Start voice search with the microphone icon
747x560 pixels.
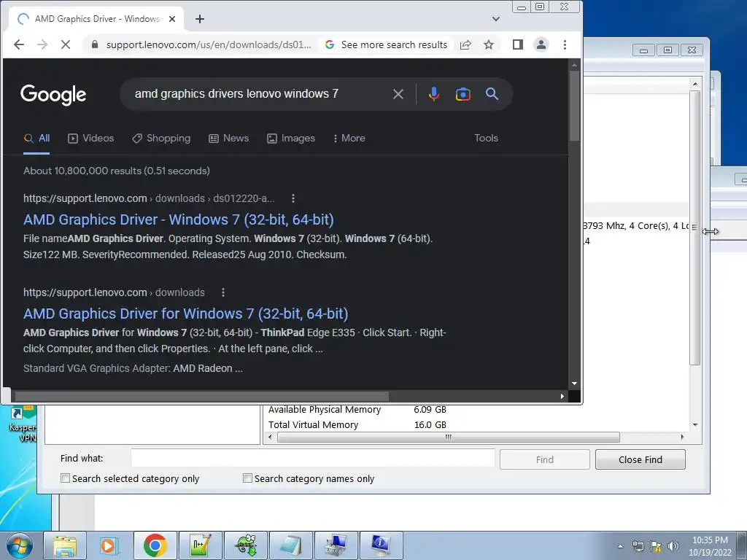434,94
